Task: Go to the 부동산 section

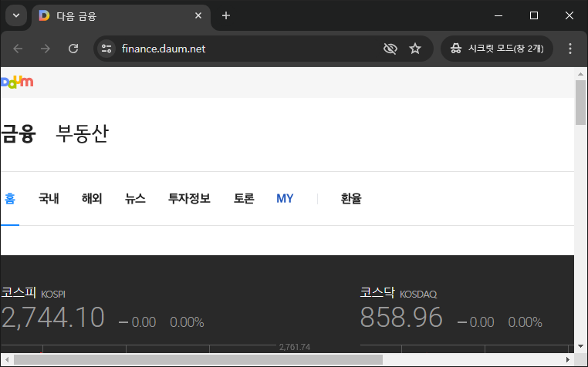Action: tap(82, 133)
